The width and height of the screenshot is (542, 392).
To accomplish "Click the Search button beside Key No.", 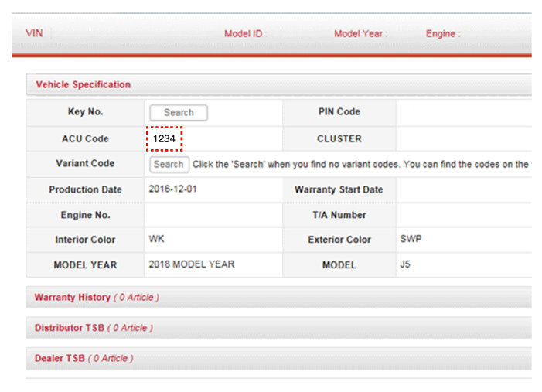I will point(178,113).
